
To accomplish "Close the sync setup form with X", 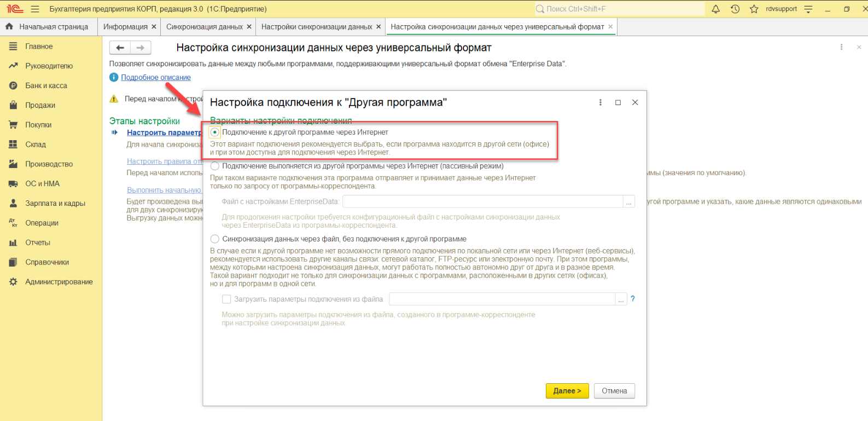I will click(859, 47).
